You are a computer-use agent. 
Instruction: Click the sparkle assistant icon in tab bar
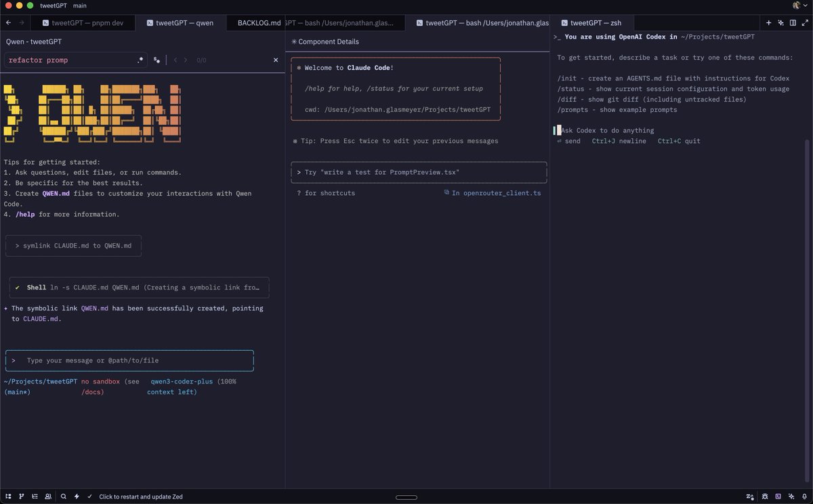click(780, 22)
